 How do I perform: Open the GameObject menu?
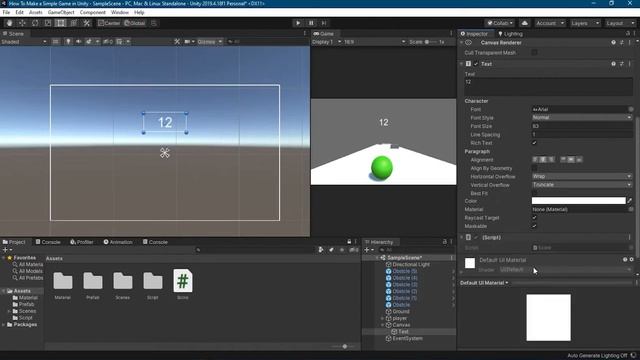pyautogui.click(x=61, y=12)
